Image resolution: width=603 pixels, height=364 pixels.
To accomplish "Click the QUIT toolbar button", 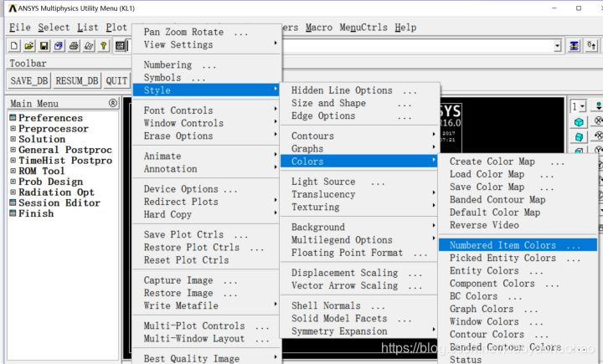I will pos(116,80).
